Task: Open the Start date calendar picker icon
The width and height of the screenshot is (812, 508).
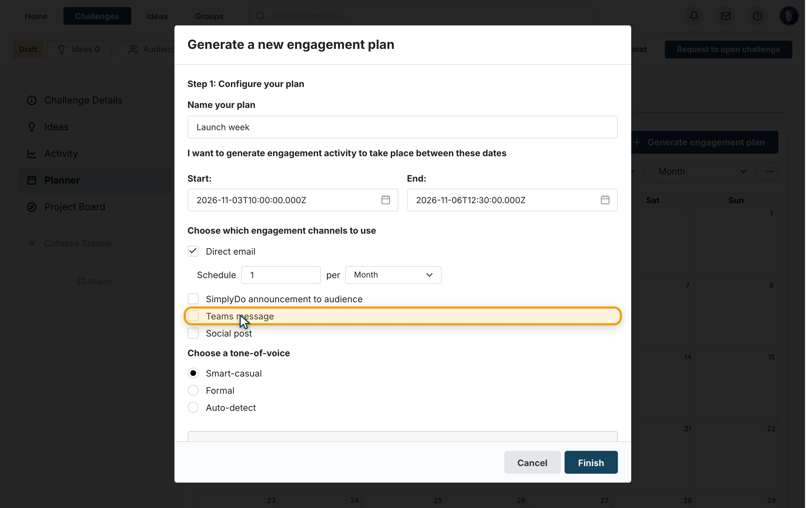Action: point(385,200)
